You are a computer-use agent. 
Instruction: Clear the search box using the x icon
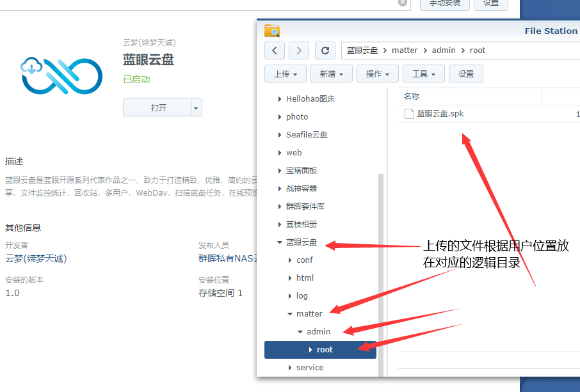403,4
